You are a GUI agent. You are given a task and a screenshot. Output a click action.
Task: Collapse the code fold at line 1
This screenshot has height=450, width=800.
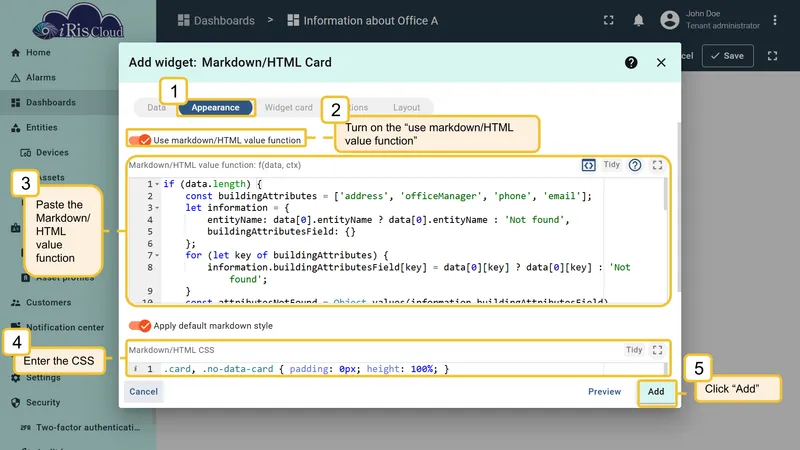(157, 184)
